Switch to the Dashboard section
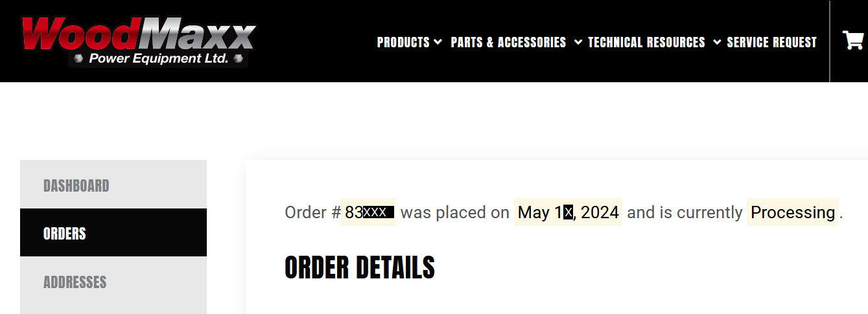This screenshot has width=868, height=314. 76,186
